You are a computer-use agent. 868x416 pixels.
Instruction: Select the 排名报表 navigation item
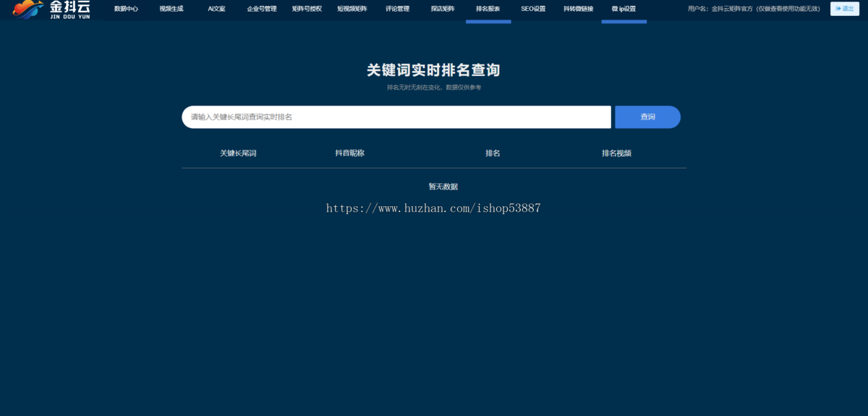pos(488,9)
